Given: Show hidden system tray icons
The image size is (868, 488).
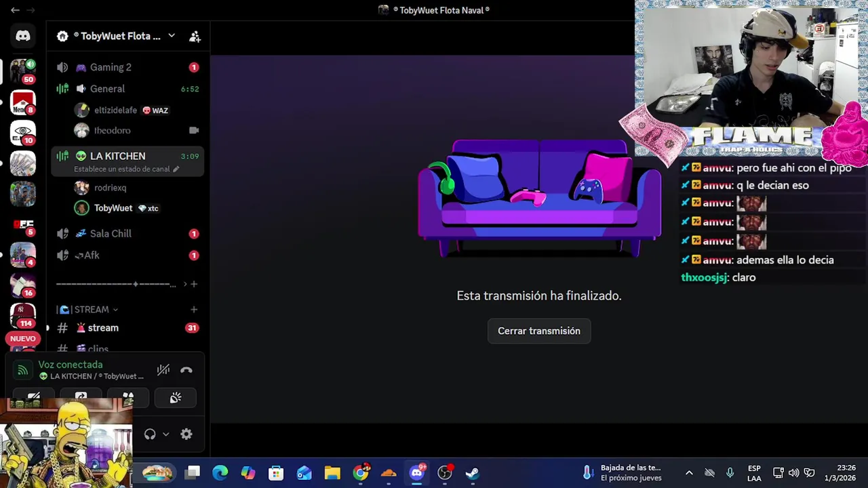Looking at the screenshot, I should click(x=689, y=472).
